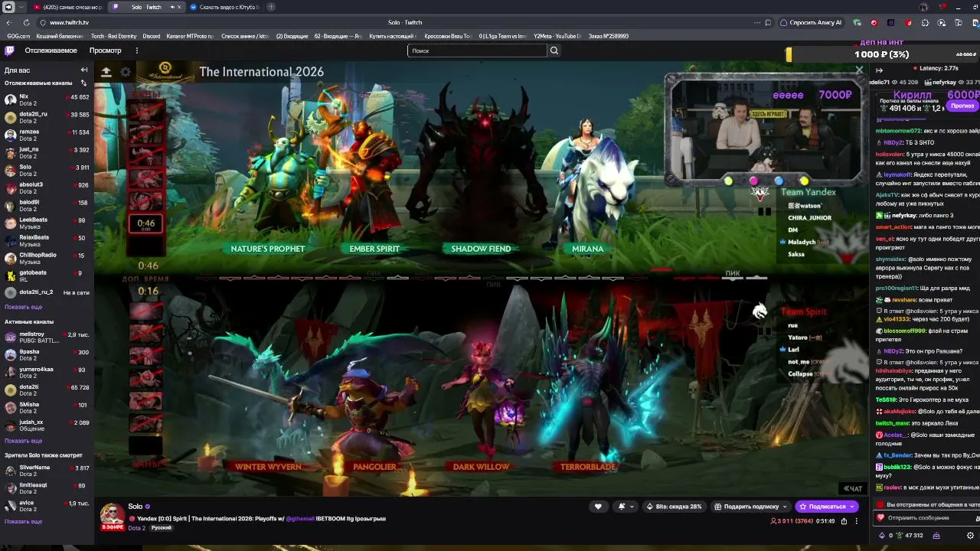Switch to the YouTube browser tab
Screen dimensions: 980x551
click(67, 7)
